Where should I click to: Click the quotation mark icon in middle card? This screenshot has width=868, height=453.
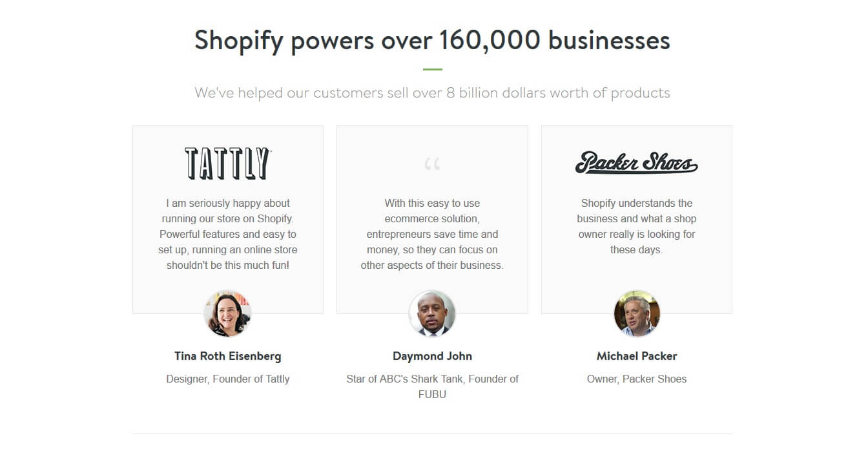pos(432,164)
